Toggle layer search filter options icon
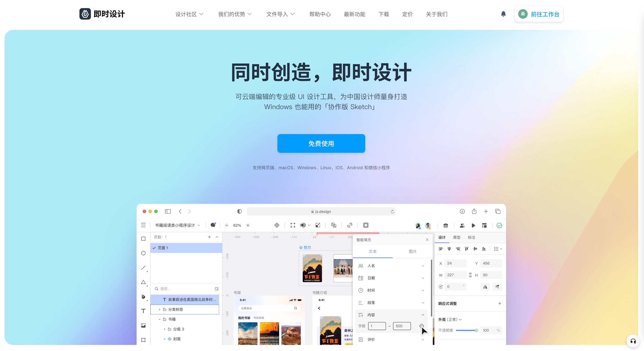Image resolution: width=644 pixels, height=351 pixels. point(216,288)
